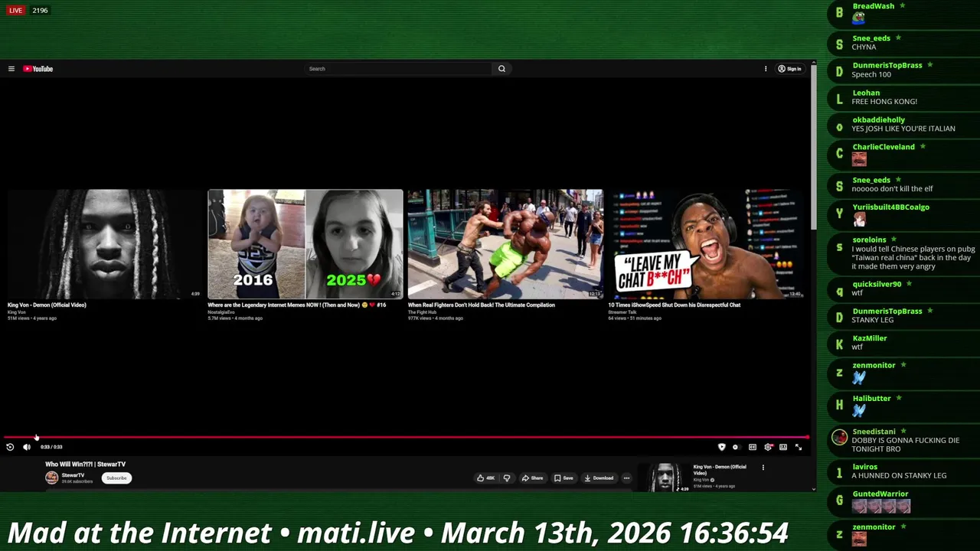
Task: Click the Share button
Action: click(532, 478)
